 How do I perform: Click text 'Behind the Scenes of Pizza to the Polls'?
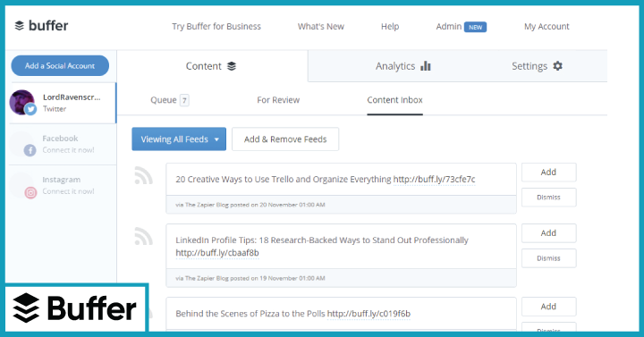click(250, 314)
